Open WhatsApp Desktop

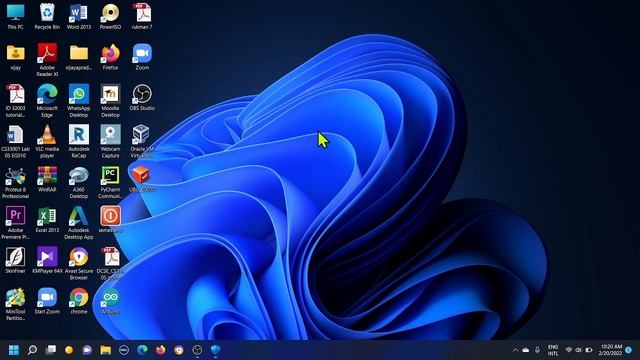pos(79,100)
